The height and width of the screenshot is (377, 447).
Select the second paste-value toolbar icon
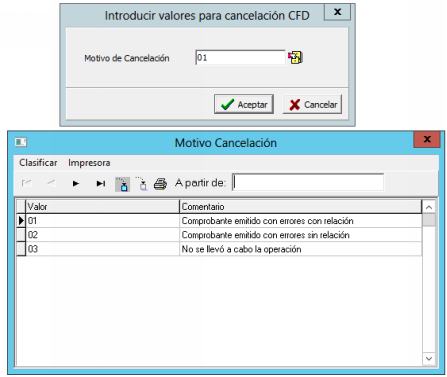tap(142, 184)
